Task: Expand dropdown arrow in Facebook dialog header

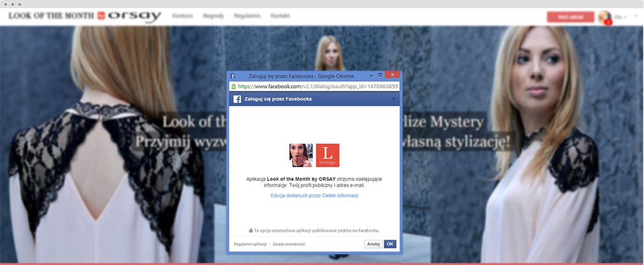Action: click(393, 99)
